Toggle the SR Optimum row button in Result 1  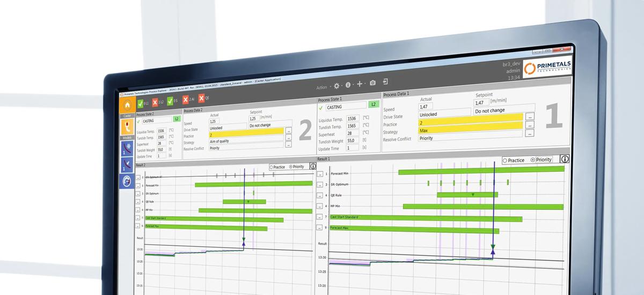click(x=320, y=185)
